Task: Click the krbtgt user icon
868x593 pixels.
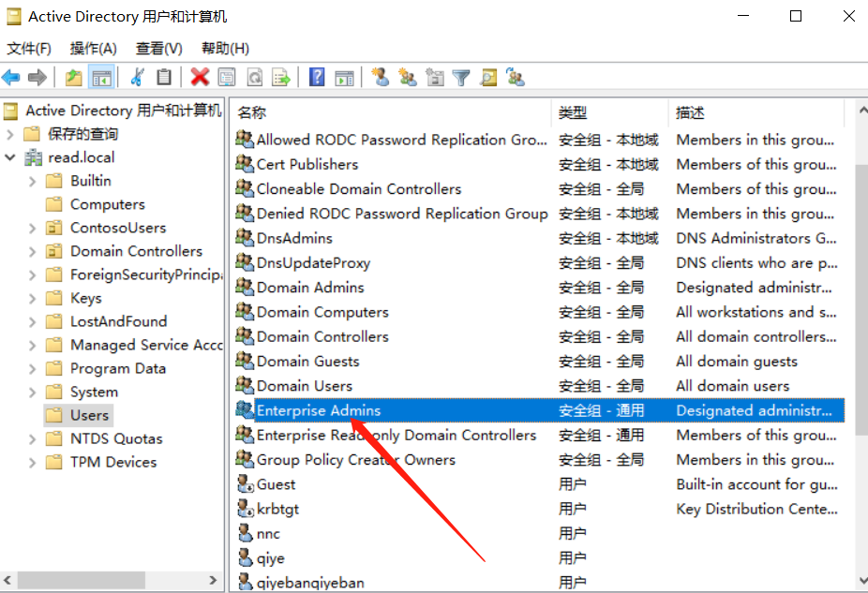Action: coord(246,509)
